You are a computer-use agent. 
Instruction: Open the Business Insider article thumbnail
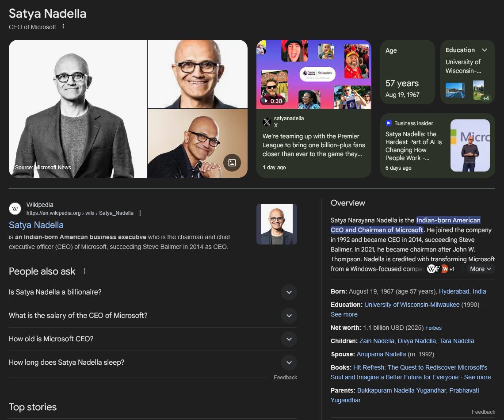(470, 145)
